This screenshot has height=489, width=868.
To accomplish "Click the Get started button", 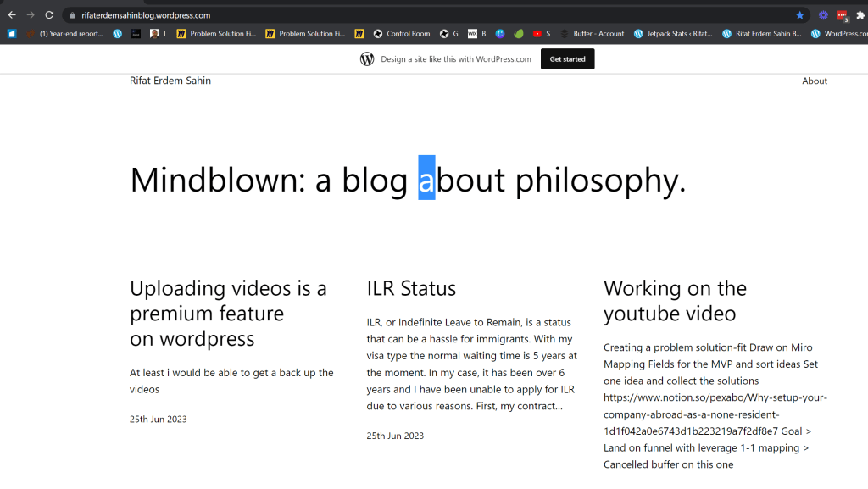I will (x=567, y=59).
